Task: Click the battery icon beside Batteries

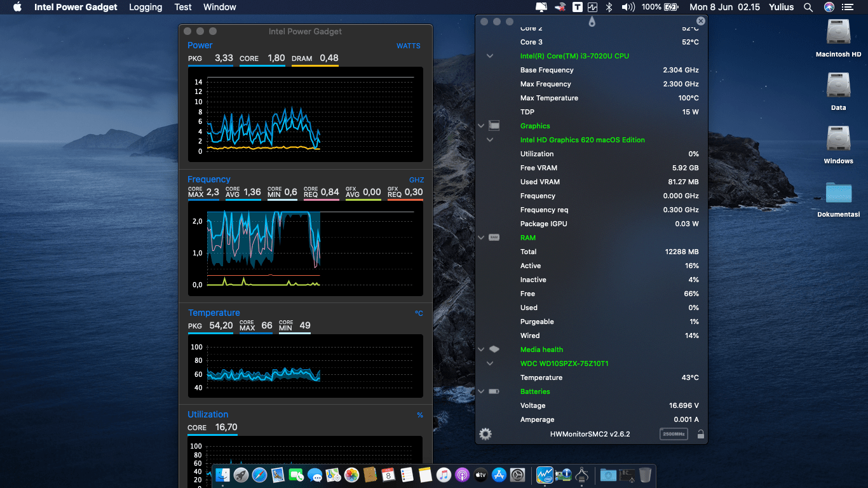Action: [x=494, y=391]
